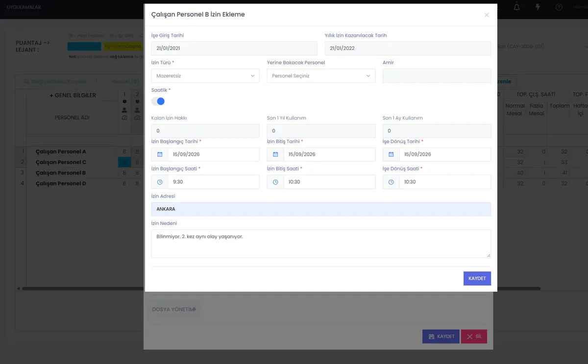This screenshot has width=588, height=364.
Task: Click the İzin Bitiş Saati time input
Action: coord(329,182)
